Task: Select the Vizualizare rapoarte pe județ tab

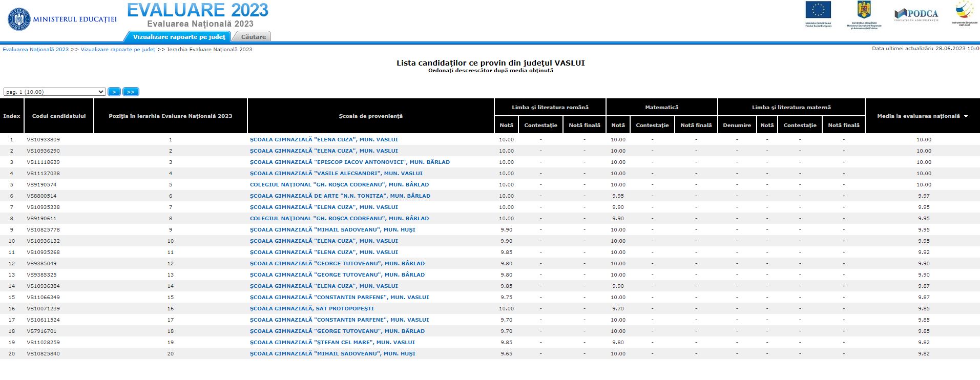Action: point(179,37)
